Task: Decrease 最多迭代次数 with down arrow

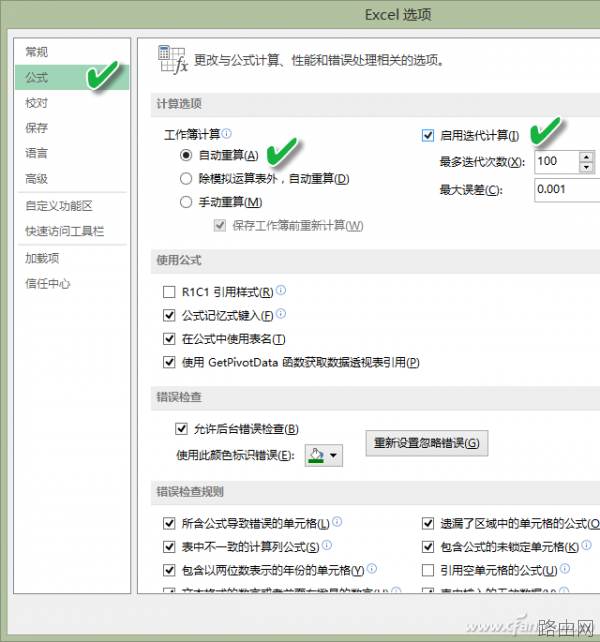Action: coord(586,167)
